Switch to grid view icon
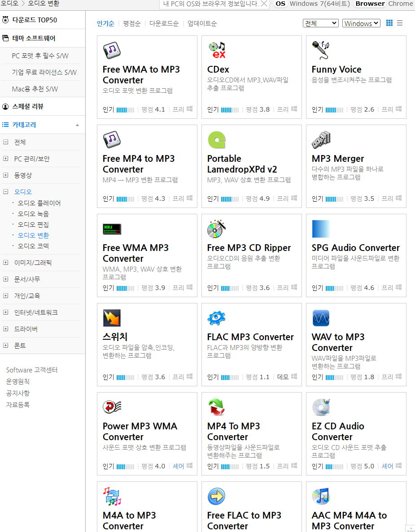 click(x=389, y=23)
